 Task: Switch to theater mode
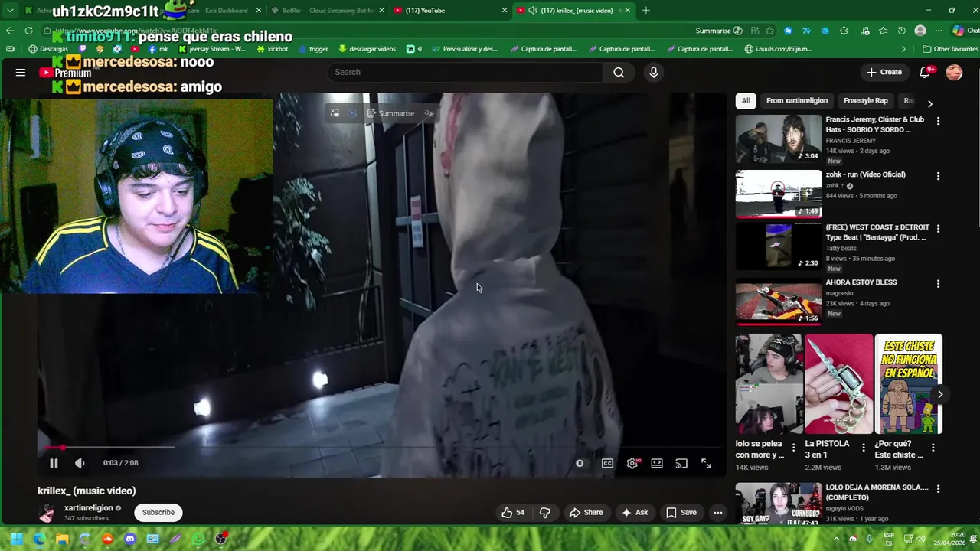(657, 463)
